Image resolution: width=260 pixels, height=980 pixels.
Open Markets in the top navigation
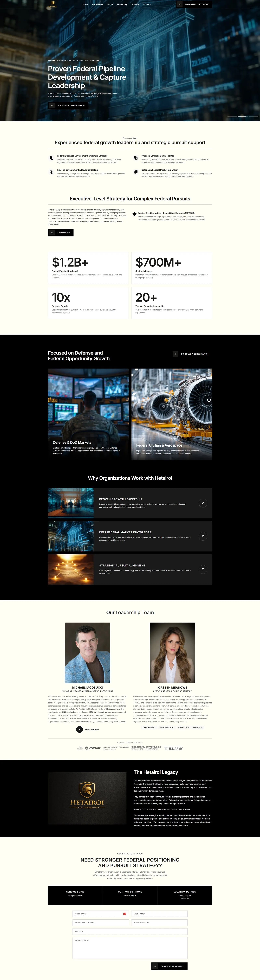coord(136,4)
